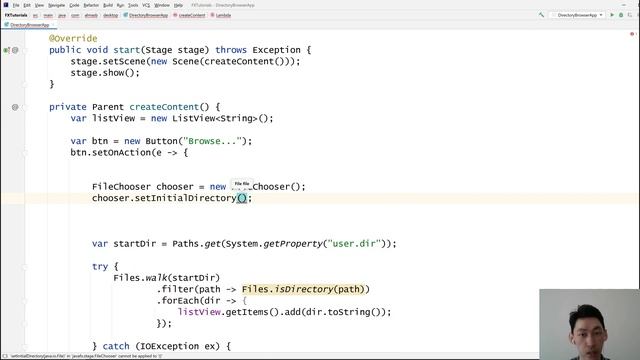Open the Edit menu
Screen dimensions: 640x360
coord(27,5)
